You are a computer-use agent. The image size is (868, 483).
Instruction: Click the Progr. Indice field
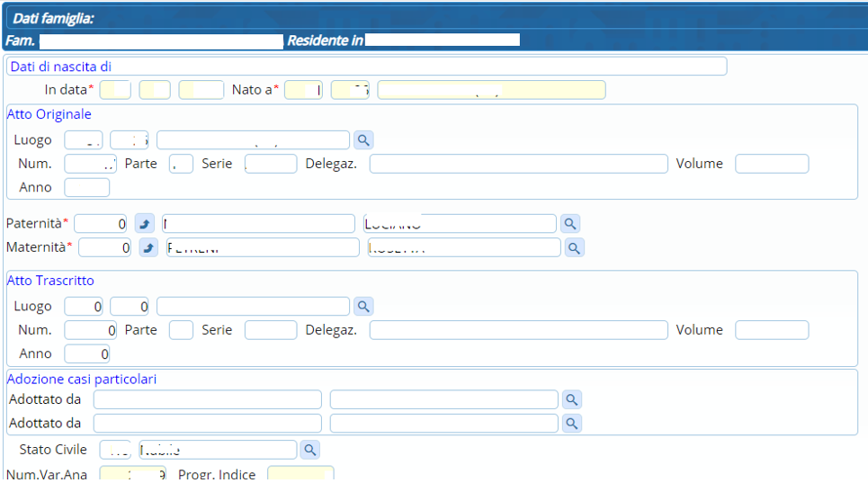pos(300,475)
